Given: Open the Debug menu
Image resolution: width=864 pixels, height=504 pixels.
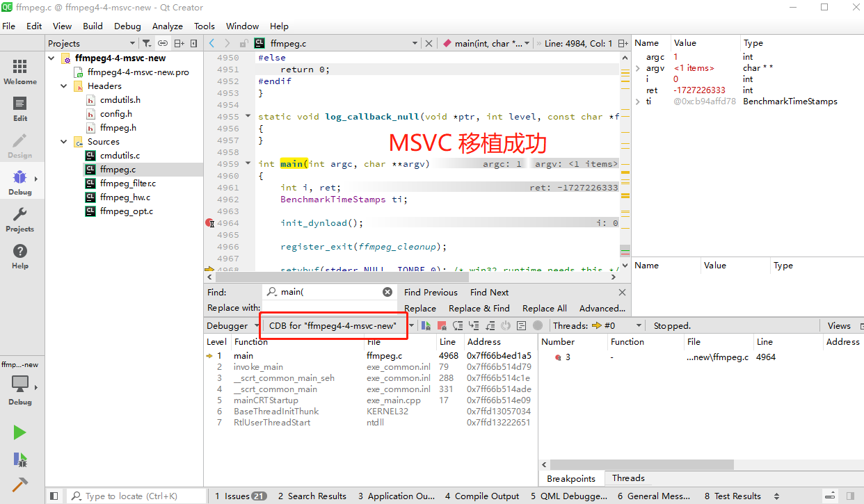Looking at the screenshot, I should 127,26.
